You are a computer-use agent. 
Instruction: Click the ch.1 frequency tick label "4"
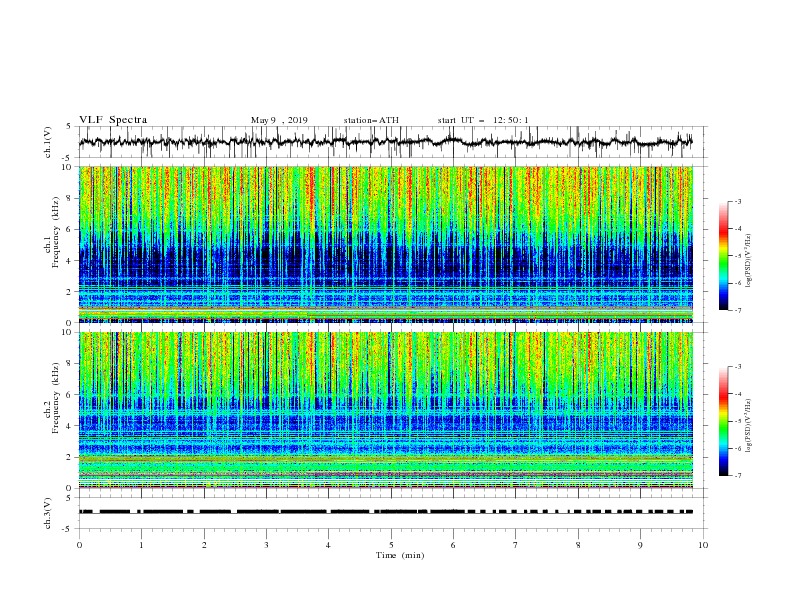click(69, 261)
